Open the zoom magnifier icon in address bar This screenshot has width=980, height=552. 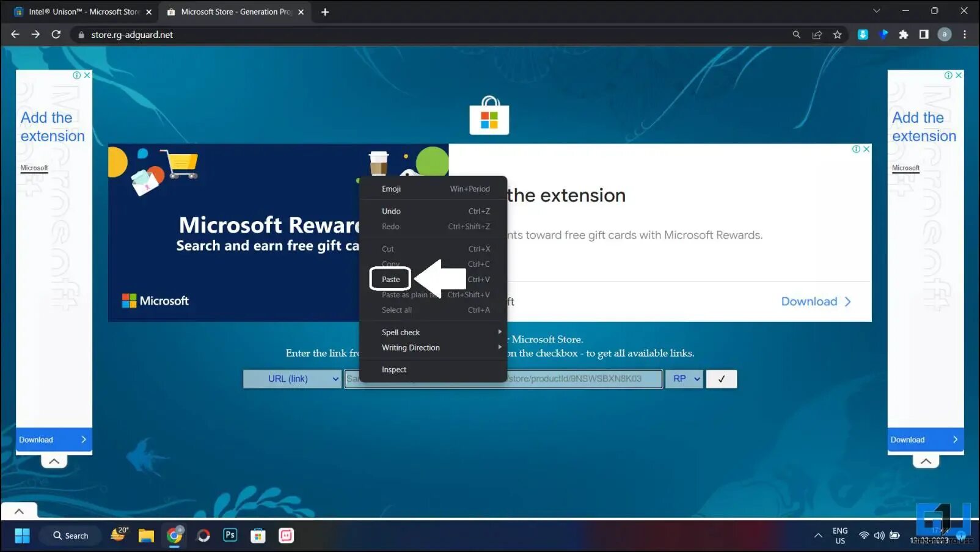click(x=797, y=35)
